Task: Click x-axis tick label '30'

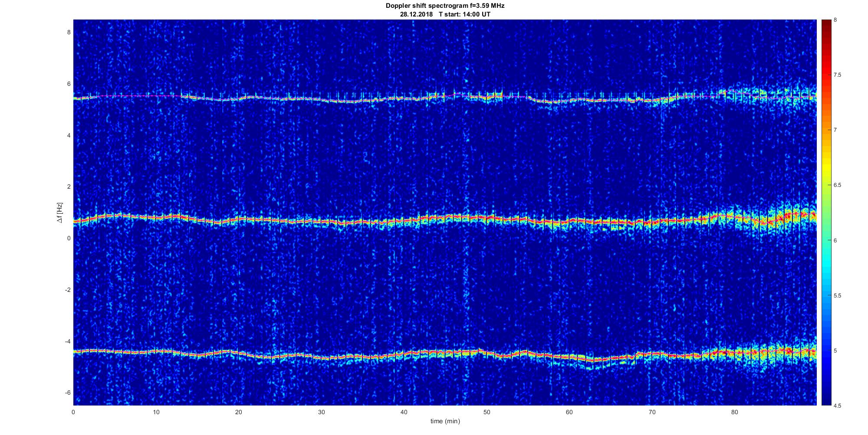Action: 321,412
